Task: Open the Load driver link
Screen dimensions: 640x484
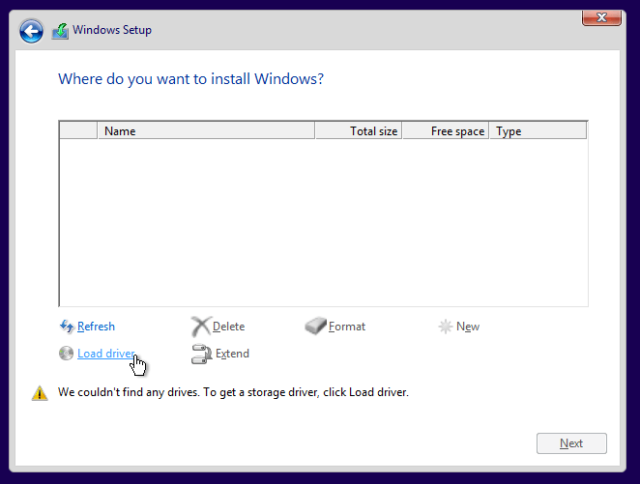Action: click(106, 353)
